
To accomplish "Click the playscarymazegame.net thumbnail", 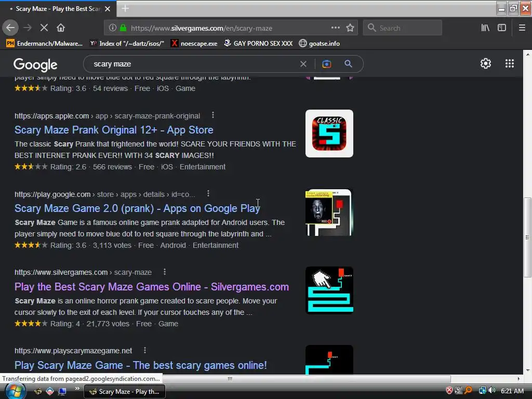I will (329, 360).
